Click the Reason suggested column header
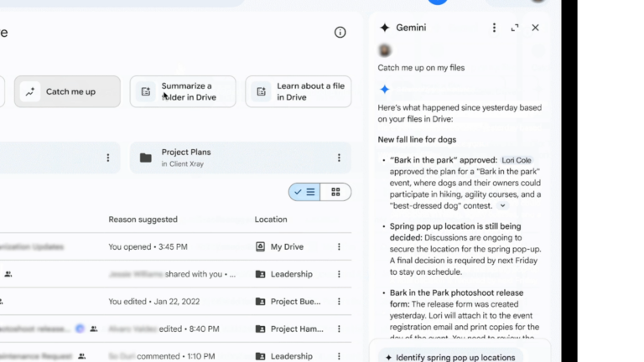Viewport: 644px width, 362px height. point(143,220)
